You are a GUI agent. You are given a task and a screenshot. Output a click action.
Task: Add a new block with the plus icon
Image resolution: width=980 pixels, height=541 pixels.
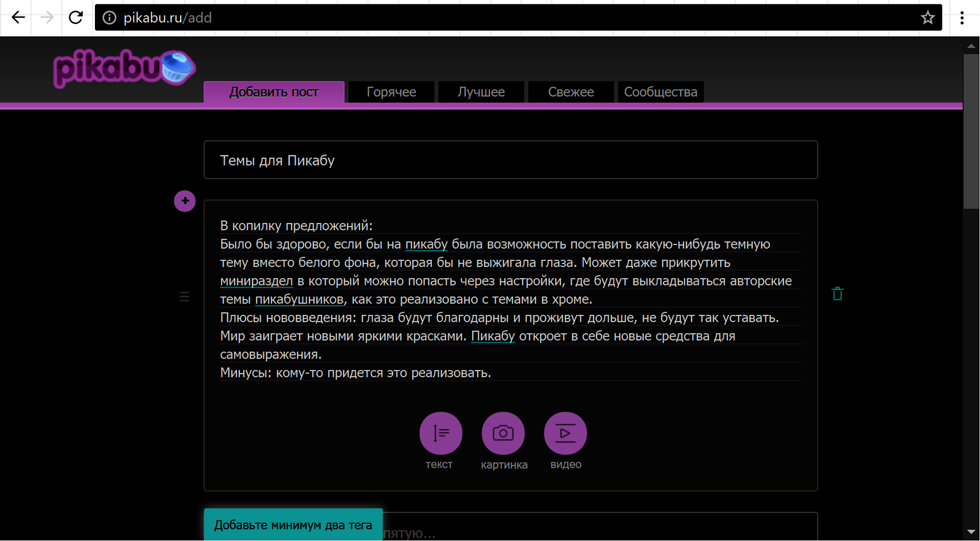coord(184,200)
